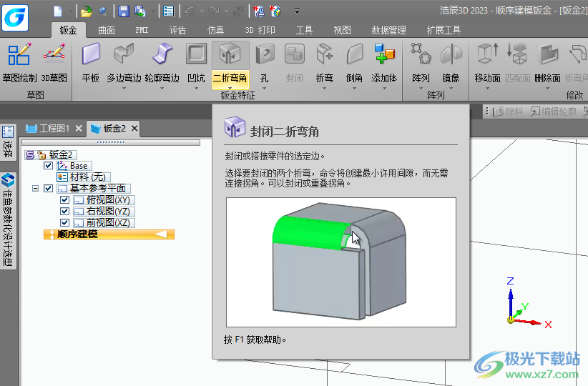Toggle the 右视图(YZ) plane checkbox
Screen dimensions: 588x386
pyautogui.click(x=64, y=211)
